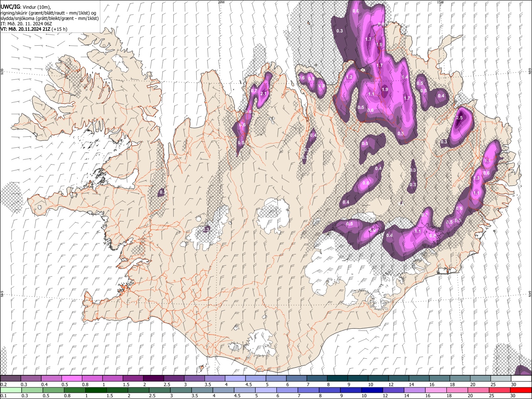This screenshot has width=532, height=399.
Task: Select the 20 swatch on lower rain scale
Action: coord(478,390)
